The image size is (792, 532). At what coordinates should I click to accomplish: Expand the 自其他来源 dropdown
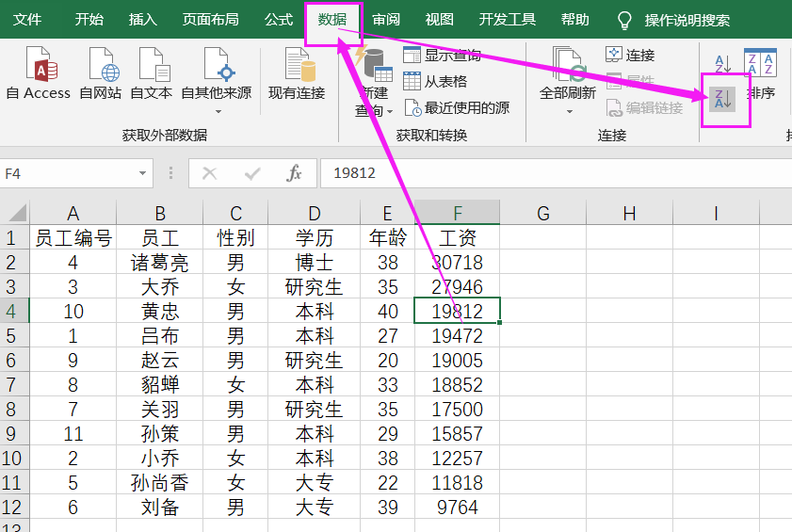click(217, 110)
